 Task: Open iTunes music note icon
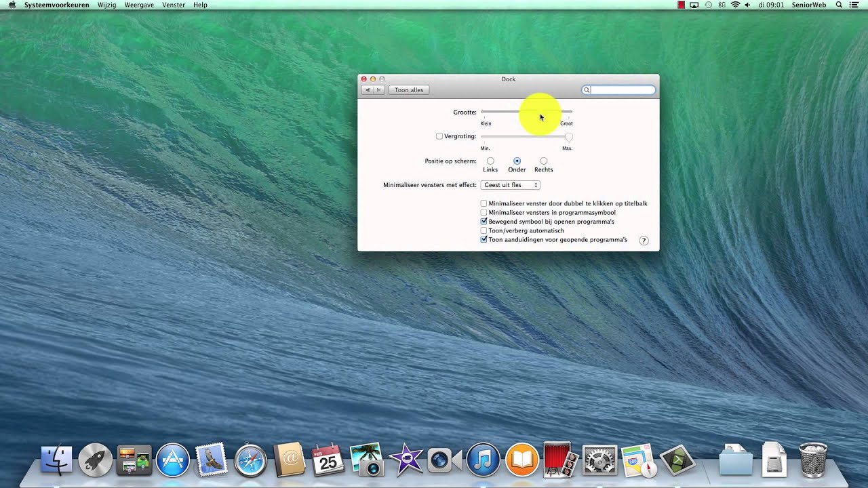[x=483, y=460]
